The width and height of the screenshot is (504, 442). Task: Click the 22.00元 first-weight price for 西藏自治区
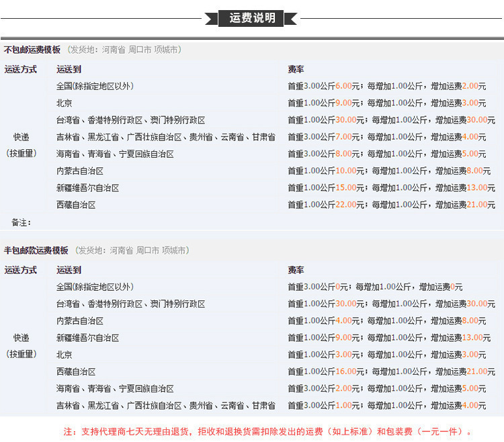pos(349,205)
